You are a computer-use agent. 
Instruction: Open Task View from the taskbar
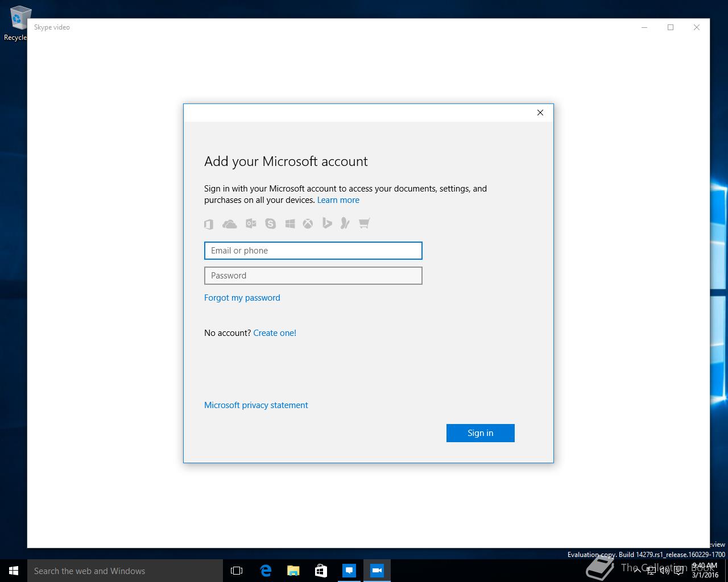237,571
